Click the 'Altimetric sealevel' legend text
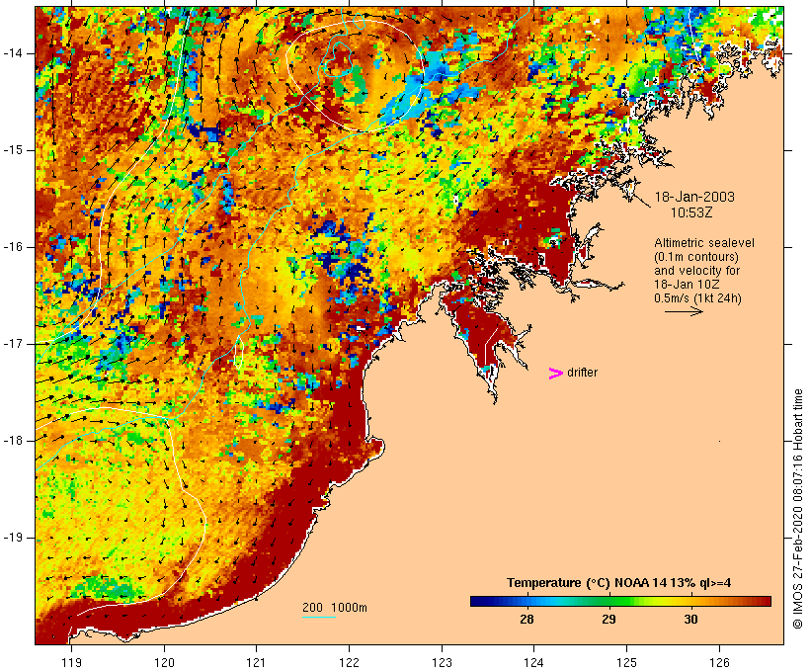Screen dimensions: 810x672 704,243
